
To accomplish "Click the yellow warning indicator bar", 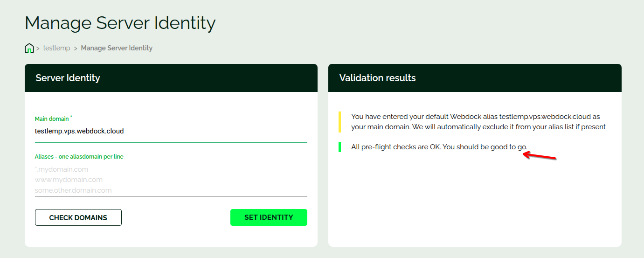I will pos(340,122).
